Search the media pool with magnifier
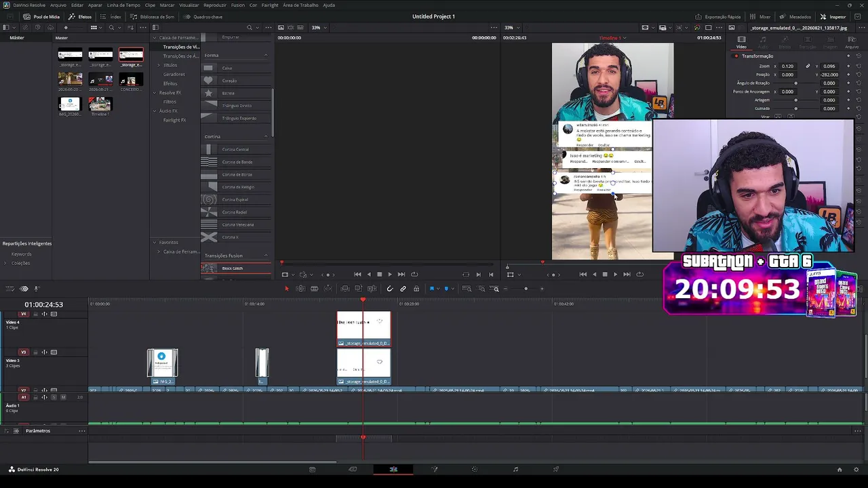This screenshot has width=868, height=488. click(x=111, y=28)
